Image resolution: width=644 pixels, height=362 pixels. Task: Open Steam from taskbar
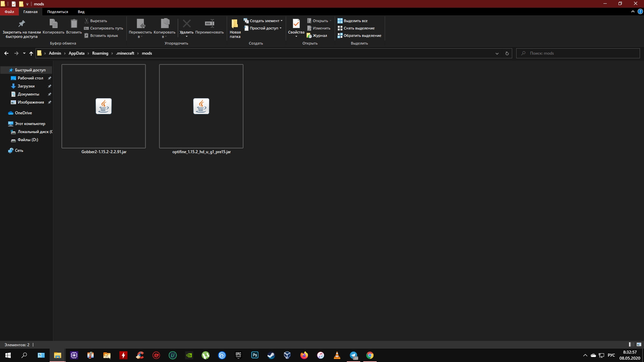pyautogui.click(x=271, y=355)
